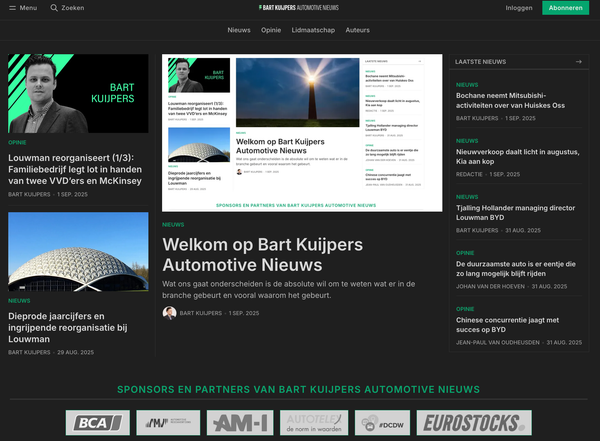Open De duurzaamste auto article
This screenshot has width=600, height=441.
tap(515, 269)
